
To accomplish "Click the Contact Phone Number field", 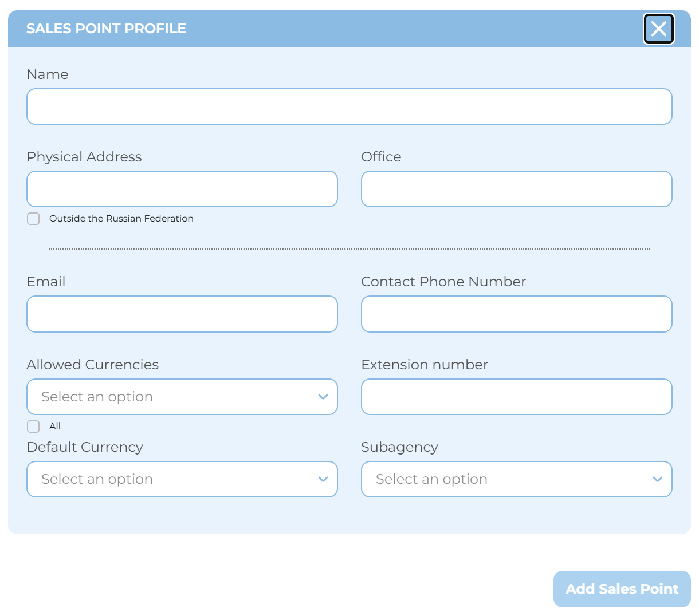I will tap(516, 314).
